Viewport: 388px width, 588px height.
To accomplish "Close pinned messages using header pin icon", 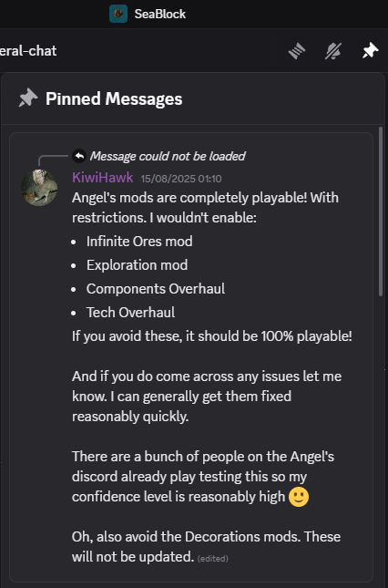I will [x=370, y=51].
